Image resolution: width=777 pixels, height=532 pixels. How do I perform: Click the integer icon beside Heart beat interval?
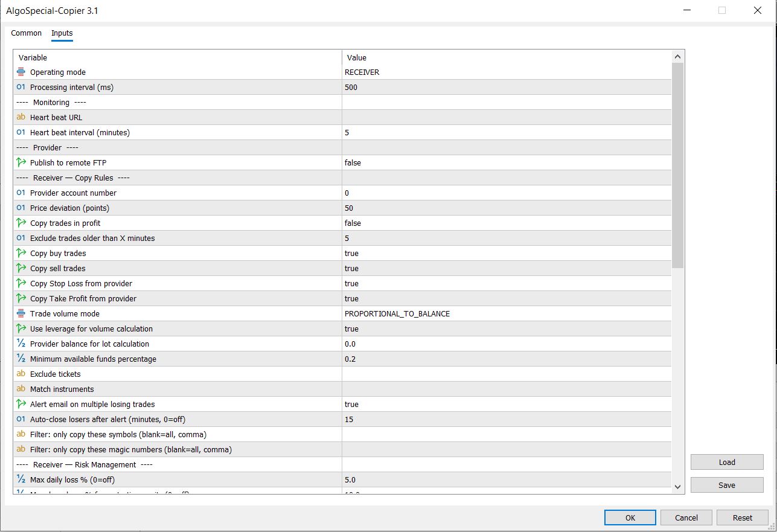[x=21, y=132]
